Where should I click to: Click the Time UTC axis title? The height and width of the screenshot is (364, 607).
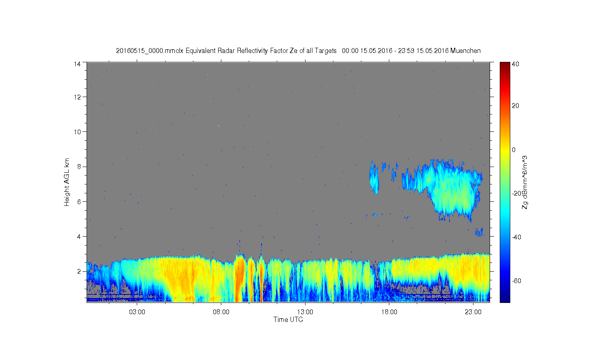pos(288,320)
